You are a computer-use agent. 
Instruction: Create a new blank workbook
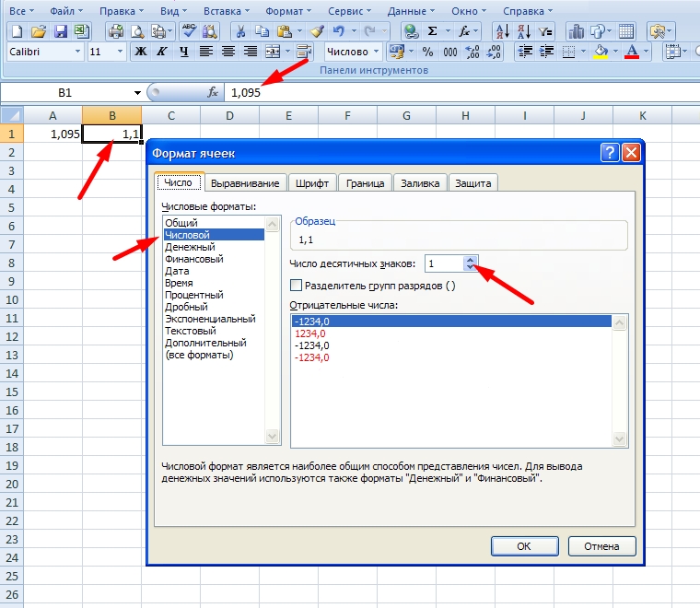[17, 31]
